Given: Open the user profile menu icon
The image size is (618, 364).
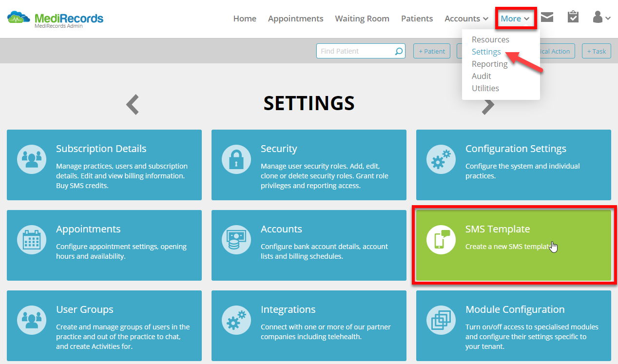Looking at the screenshot, I should (x=601, y=18).
